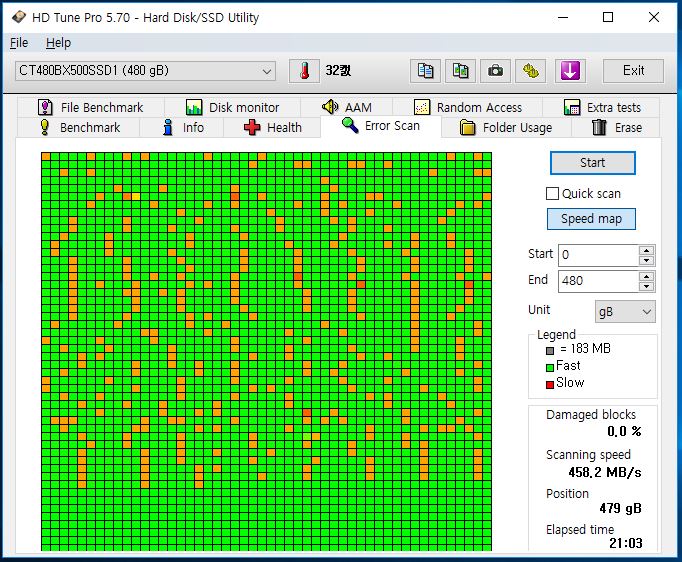Minimize the HD Tune Pro window
The height and width of the screenshot is (562, 682).
point(563,17)
